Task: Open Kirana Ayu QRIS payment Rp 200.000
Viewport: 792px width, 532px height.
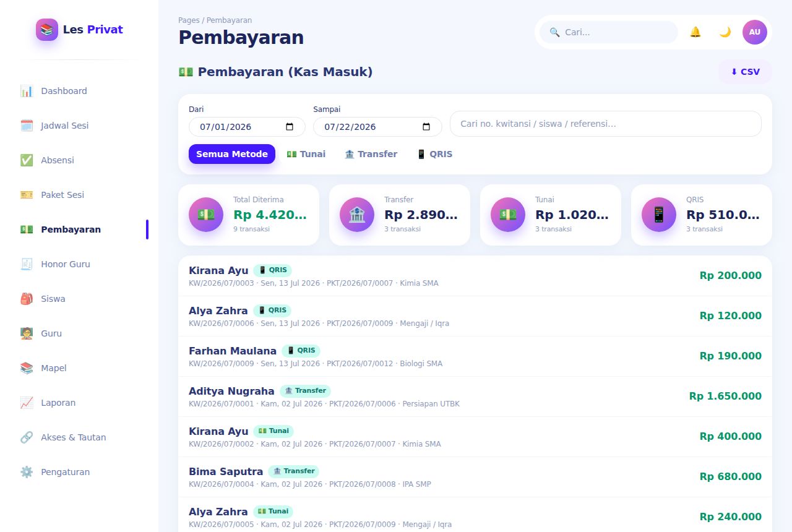Action: [x=475, y=276]
